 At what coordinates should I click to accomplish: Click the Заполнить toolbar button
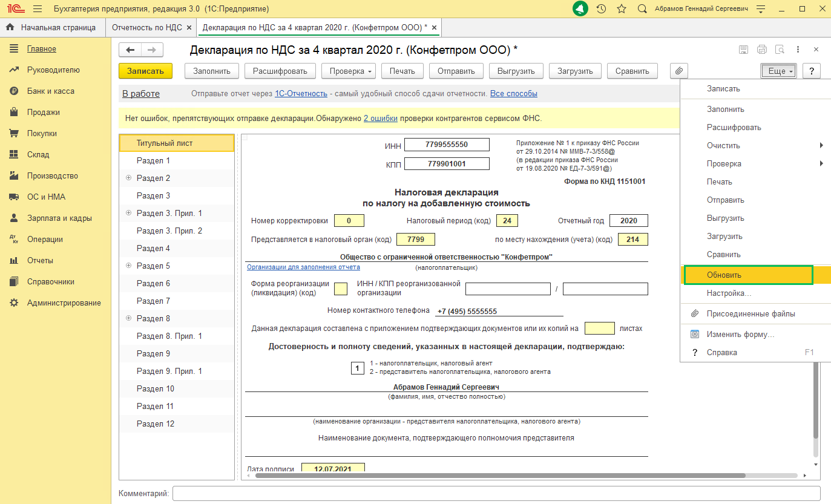(x=212, y=71)
